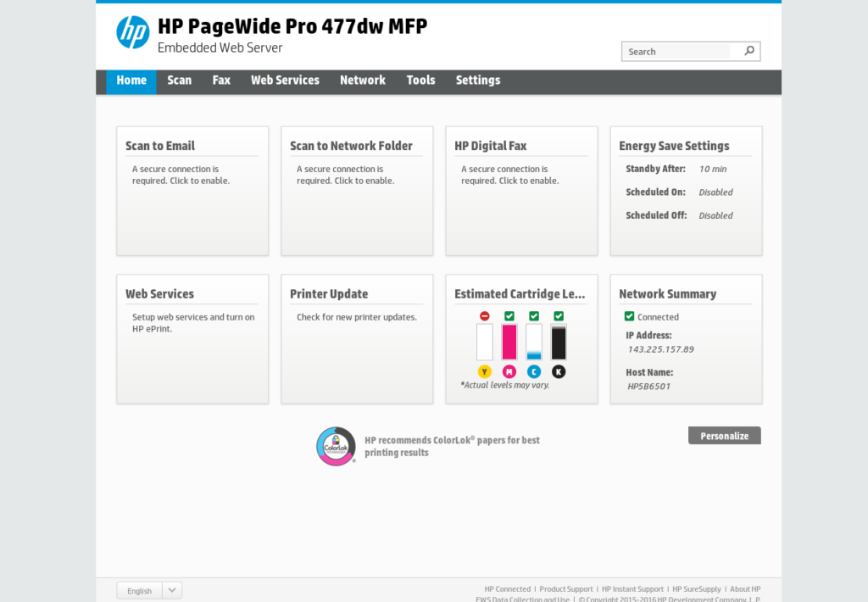Click the cyan cartridge OK status icon
This screenshot has height=602, width=868.
tap(534, 315)
